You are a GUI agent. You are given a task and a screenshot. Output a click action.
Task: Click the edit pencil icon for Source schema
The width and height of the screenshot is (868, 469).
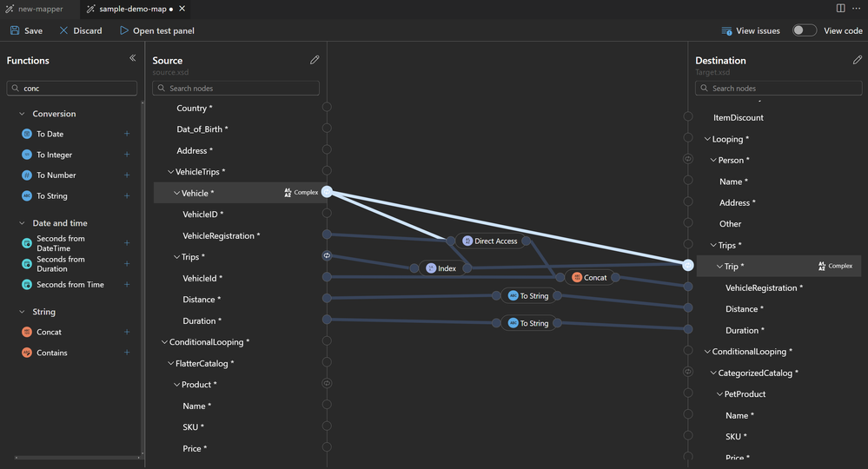[315, 60]
